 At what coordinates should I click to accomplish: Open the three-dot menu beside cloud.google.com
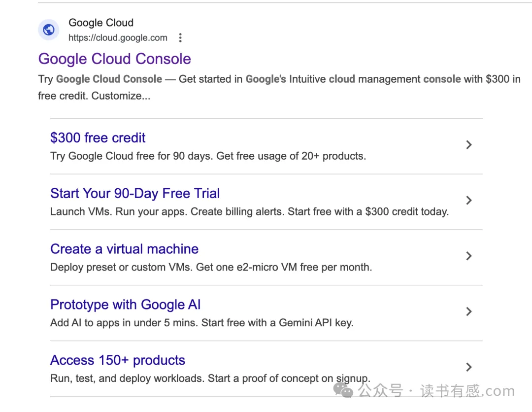coord(180,37)
